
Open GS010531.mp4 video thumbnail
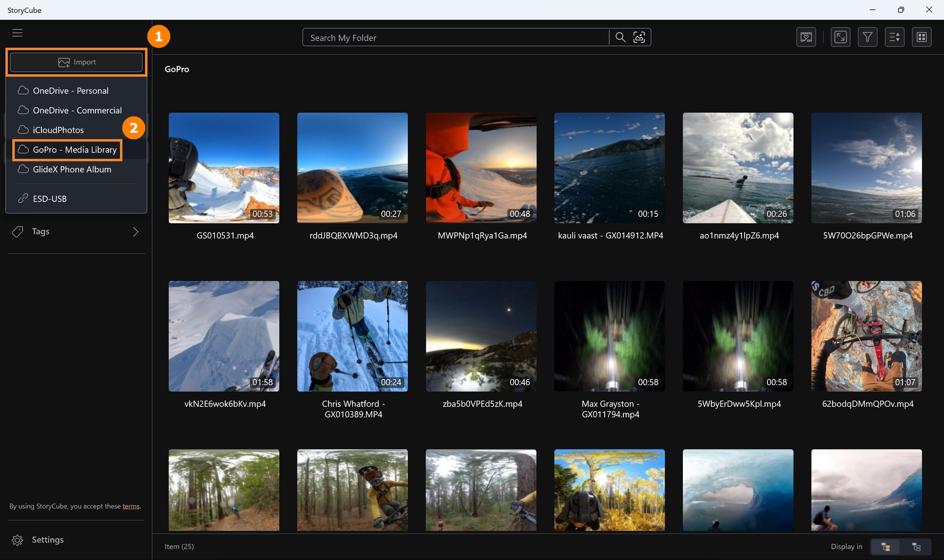[224, 168]
